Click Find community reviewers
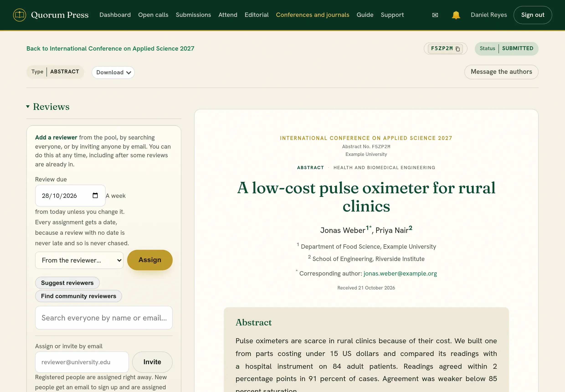Viewport: 565px width, 392px height. (x=79, y=296)
